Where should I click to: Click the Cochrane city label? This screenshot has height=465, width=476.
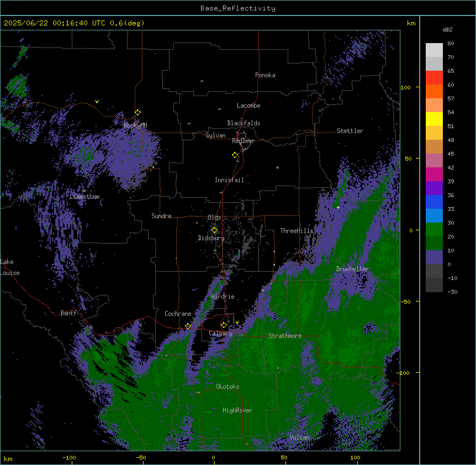[x=178, y=314]
